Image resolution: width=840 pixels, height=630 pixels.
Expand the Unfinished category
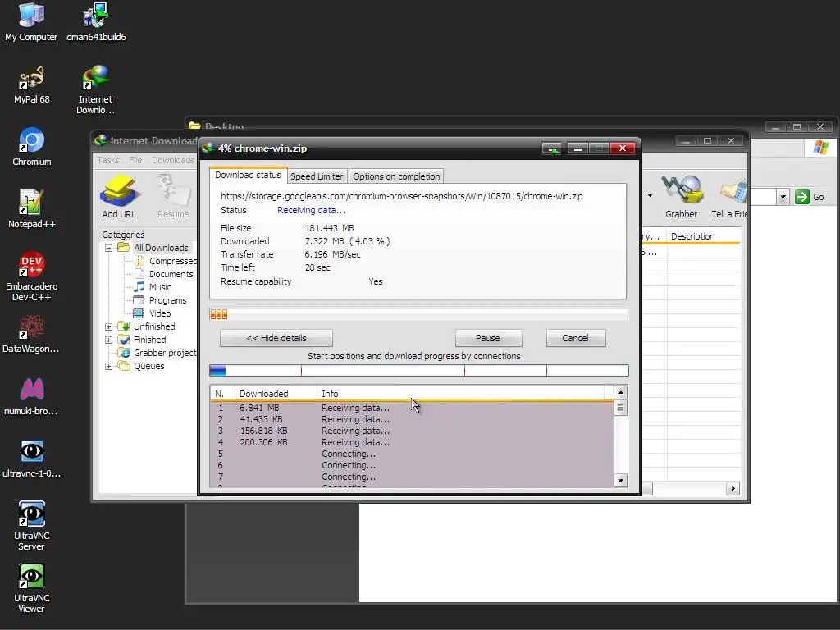point(109,326)
